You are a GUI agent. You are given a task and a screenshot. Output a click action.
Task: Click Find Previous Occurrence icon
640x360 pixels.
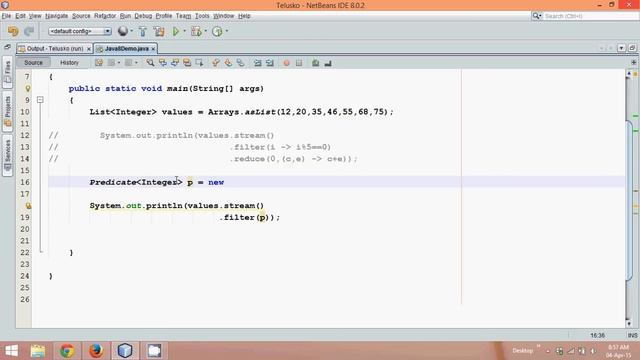[162, 63]
